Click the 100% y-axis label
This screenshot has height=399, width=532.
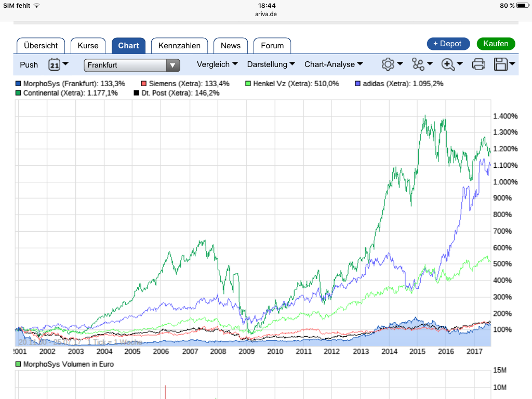502,329
